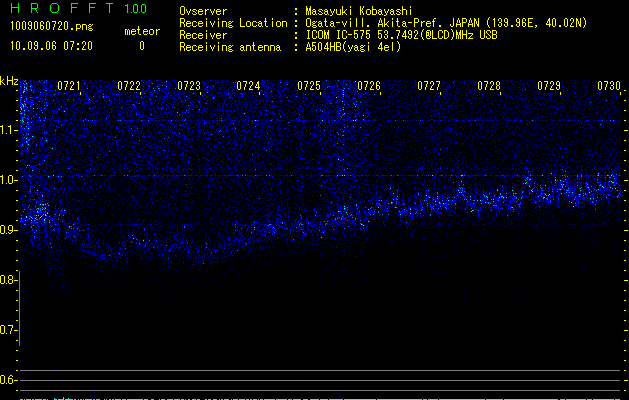
Task: Select the 0730 time marker
Action: pyautogui.click(x=609, y=87)
